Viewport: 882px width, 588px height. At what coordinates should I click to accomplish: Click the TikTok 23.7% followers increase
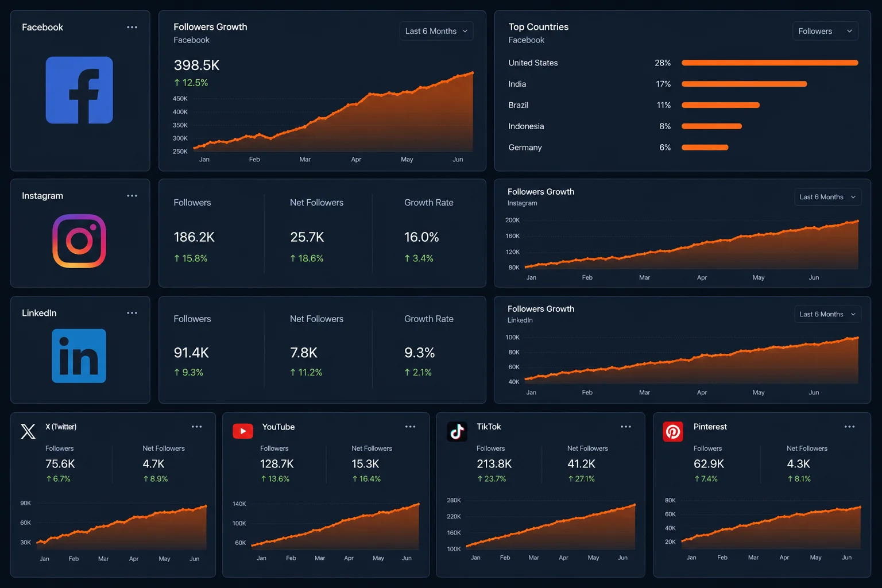(x=492, y=479)
